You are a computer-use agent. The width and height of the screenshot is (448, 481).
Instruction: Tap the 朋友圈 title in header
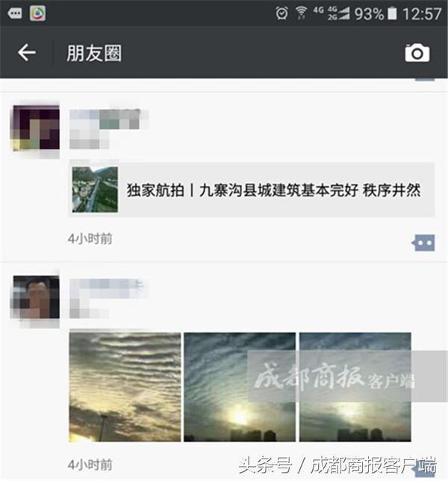(x=94, y=53)
